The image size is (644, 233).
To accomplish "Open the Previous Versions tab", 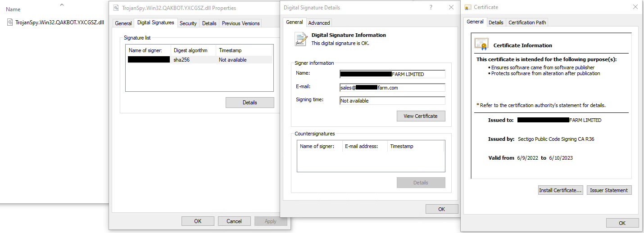I will 240,23.
